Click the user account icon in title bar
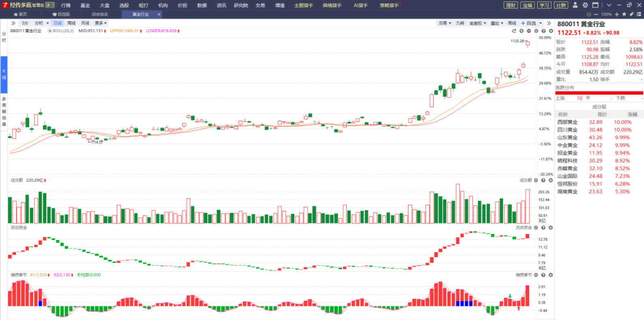The height and width of the screenshot is (320, 644). tap(575, 5)
